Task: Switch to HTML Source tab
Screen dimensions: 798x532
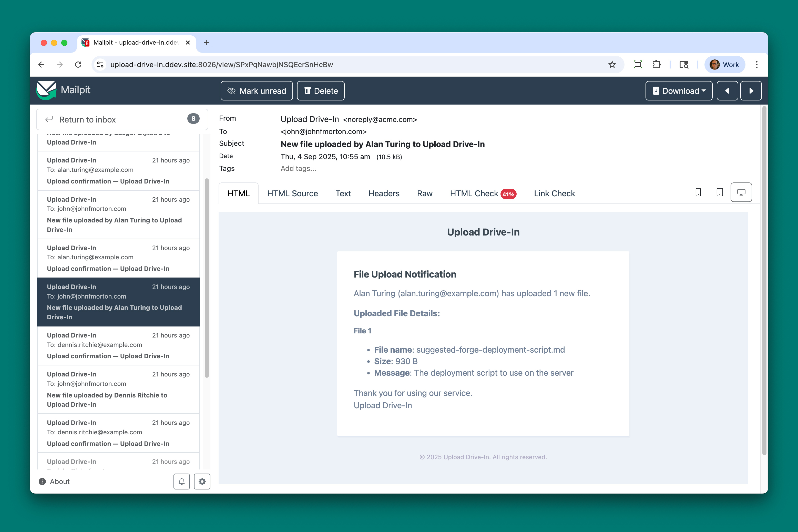Action: [x=292, y=193]
